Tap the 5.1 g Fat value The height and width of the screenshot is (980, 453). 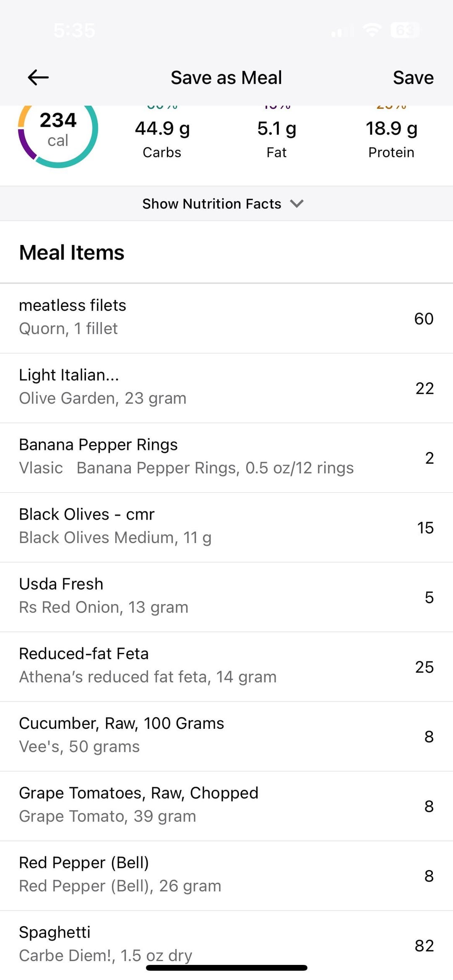pos(277,128)
